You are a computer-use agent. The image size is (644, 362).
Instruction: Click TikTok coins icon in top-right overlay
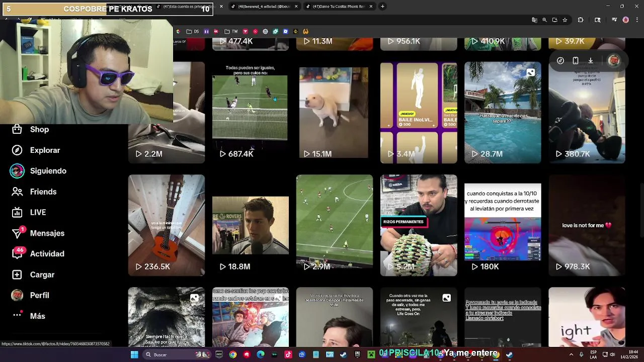click(x=560, y=61)
